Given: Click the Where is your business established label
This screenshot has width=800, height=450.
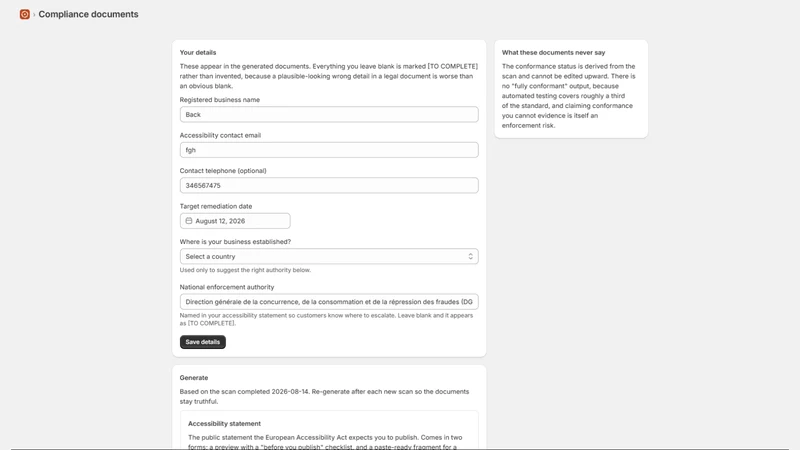Looking at the screenshot, I should click(235, 242).
